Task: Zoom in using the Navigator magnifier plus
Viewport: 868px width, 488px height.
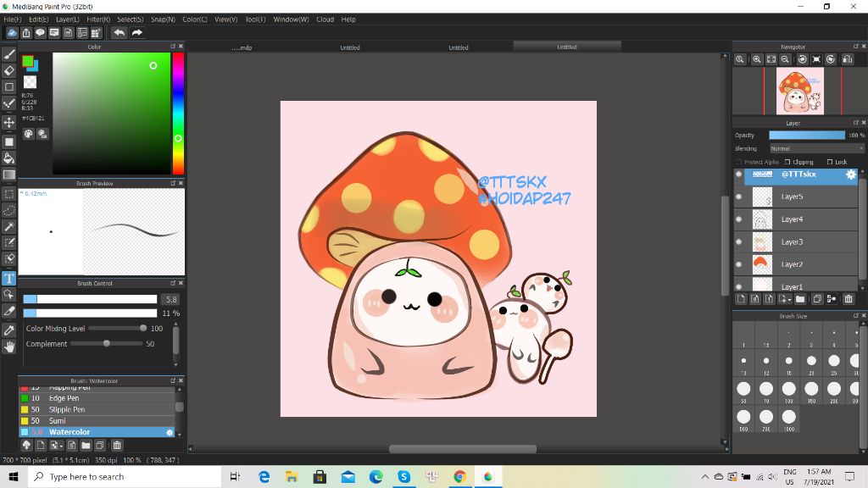Action: pos(757,59)
